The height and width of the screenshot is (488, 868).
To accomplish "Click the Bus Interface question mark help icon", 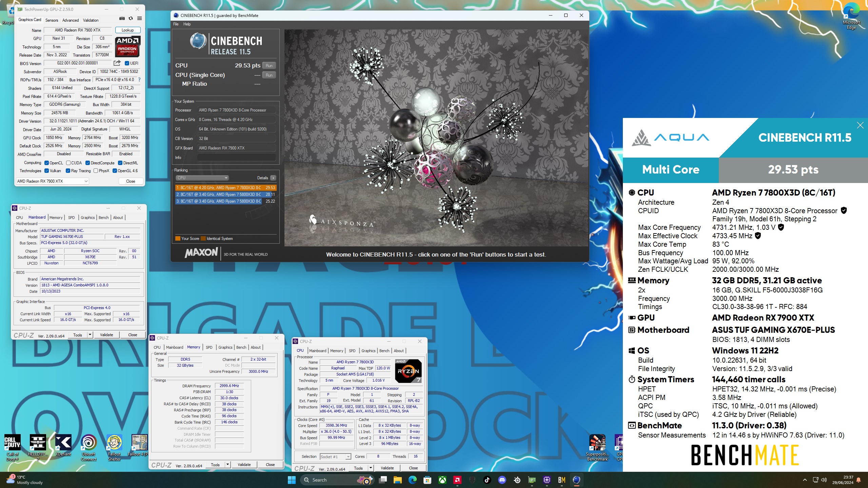I will pos(139,80).
